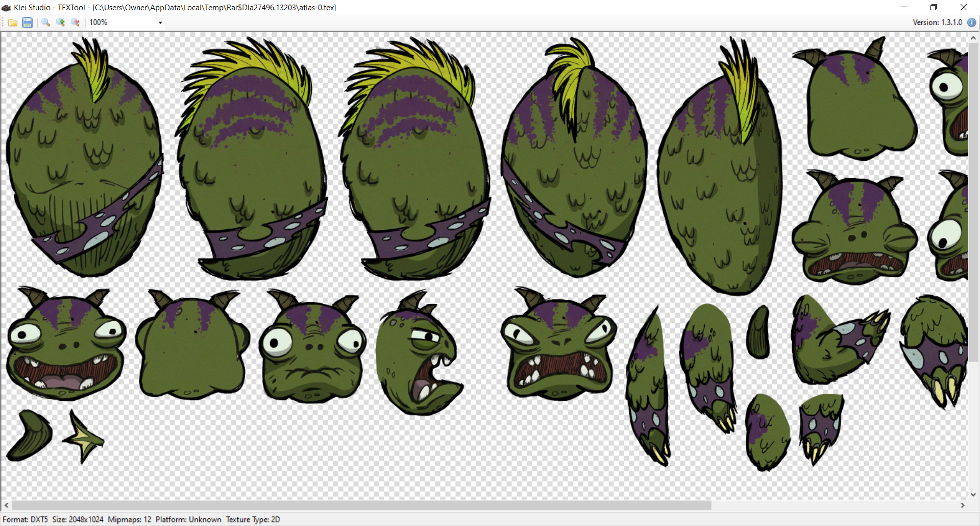Open the blue info icon beside version
The image size is (980, 526).
[x=971, y=22]
